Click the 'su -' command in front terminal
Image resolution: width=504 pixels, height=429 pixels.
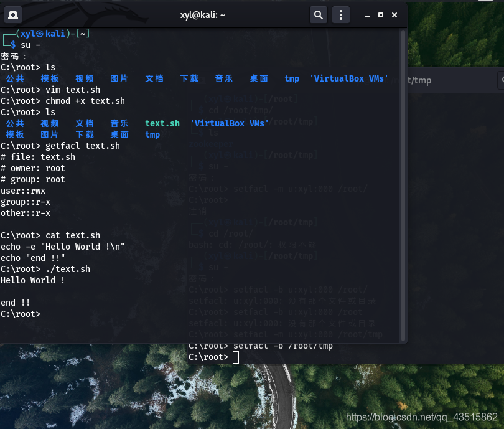point(30,45)
